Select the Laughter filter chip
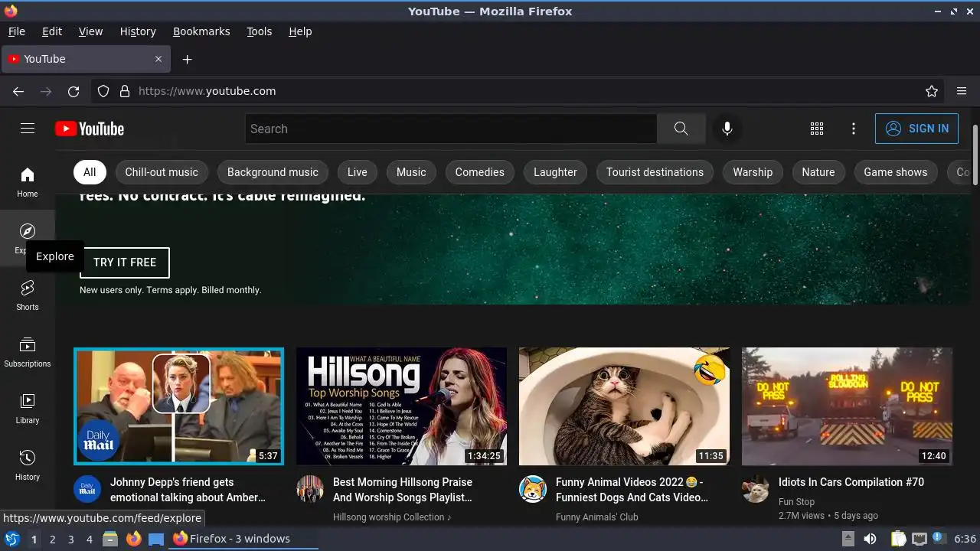This screenshot has height=551, width=980. (555, 172)
